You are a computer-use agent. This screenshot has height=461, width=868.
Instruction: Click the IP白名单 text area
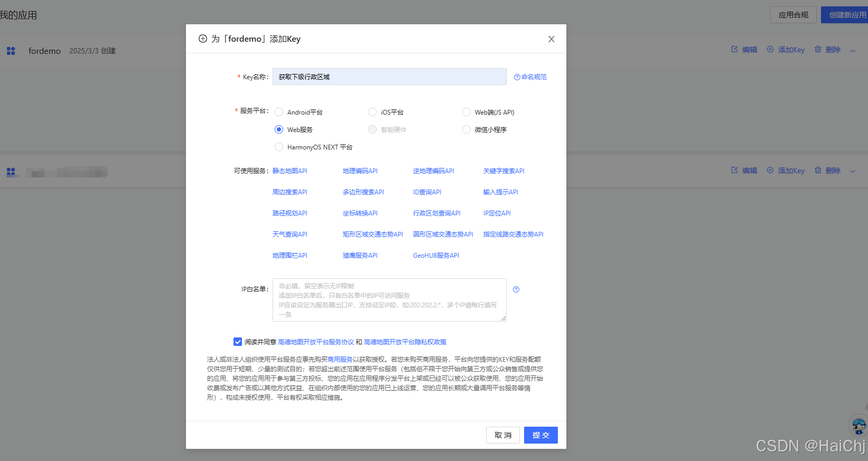click(389, 300)
